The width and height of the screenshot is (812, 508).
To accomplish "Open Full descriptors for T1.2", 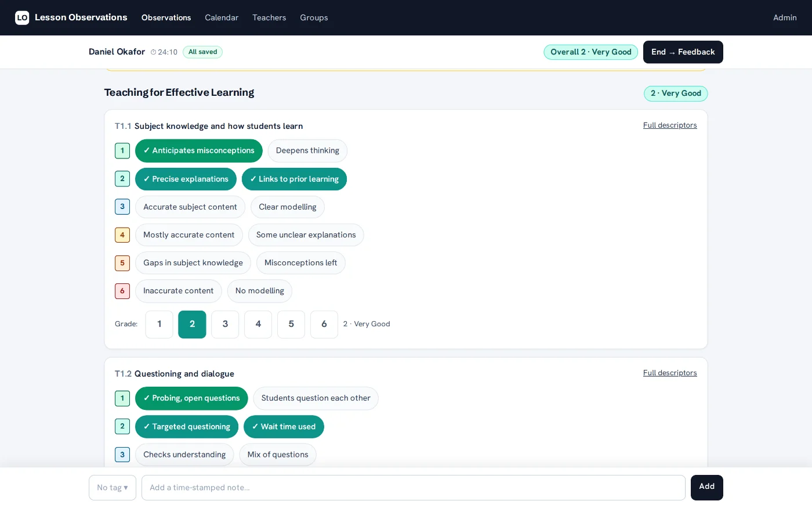I will tap(670, 373).
